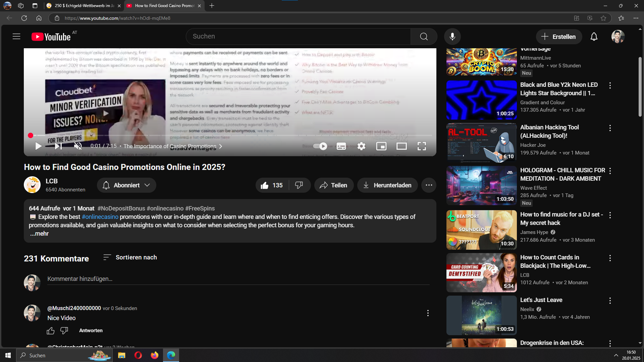Click the Herunterladen download button
644x362 pixels.
click(x=387, y=185)
